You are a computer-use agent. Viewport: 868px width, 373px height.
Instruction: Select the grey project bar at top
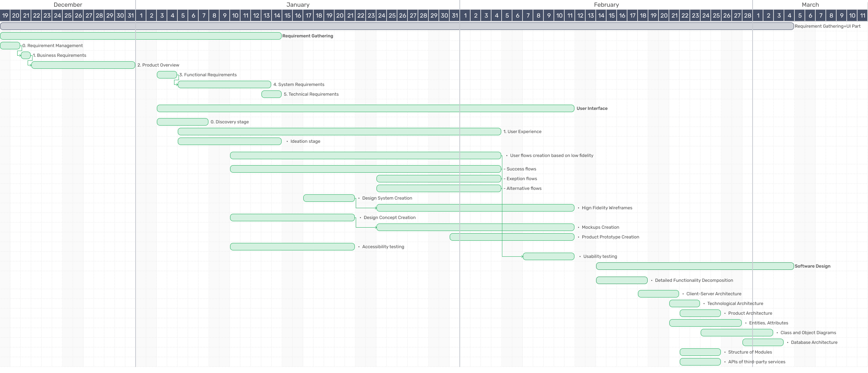397,26
